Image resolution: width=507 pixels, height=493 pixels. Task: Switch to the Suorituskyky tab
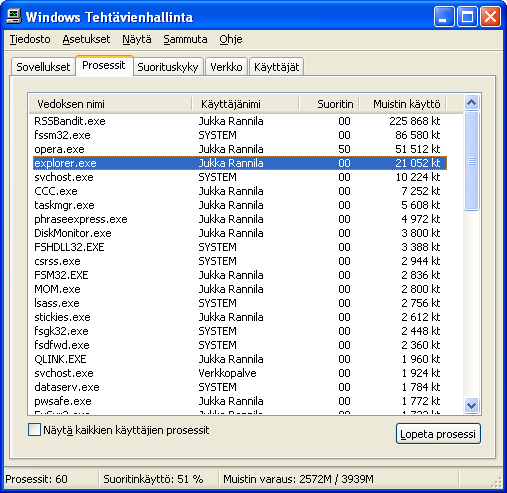coord(168,67)
